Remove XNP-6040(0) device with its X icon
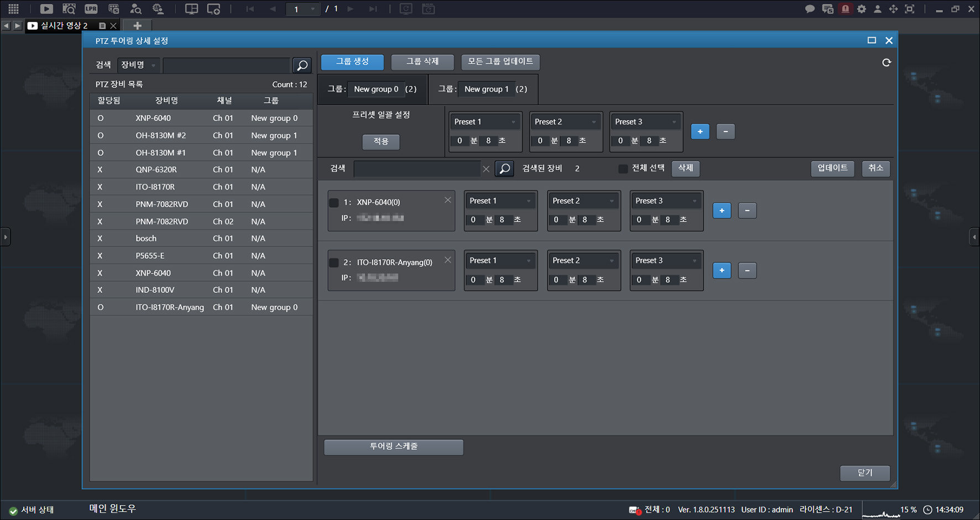Image resolution: width=980 pixels, height=520 pixels. pos(447,200)
